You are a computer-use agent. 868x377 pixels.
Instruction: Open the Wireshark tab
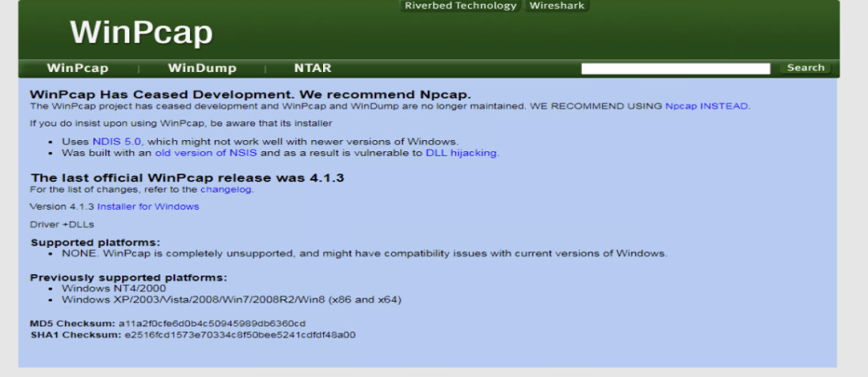pos(556,6)
